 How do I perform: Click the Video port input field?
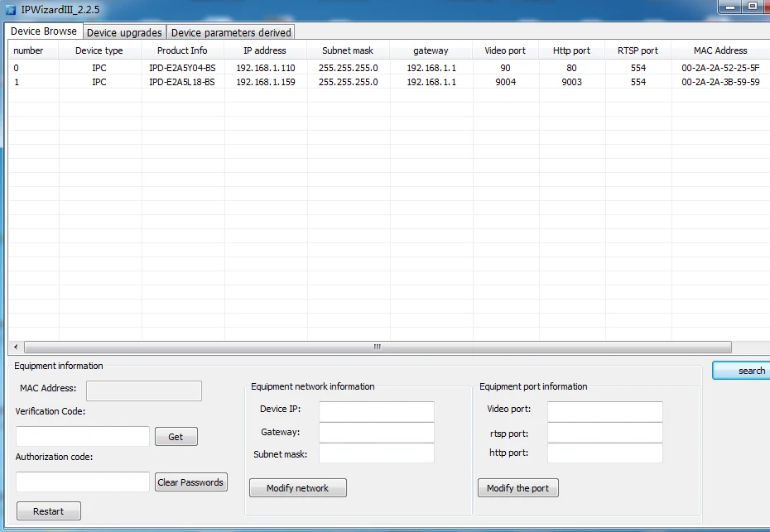point(604,411)
